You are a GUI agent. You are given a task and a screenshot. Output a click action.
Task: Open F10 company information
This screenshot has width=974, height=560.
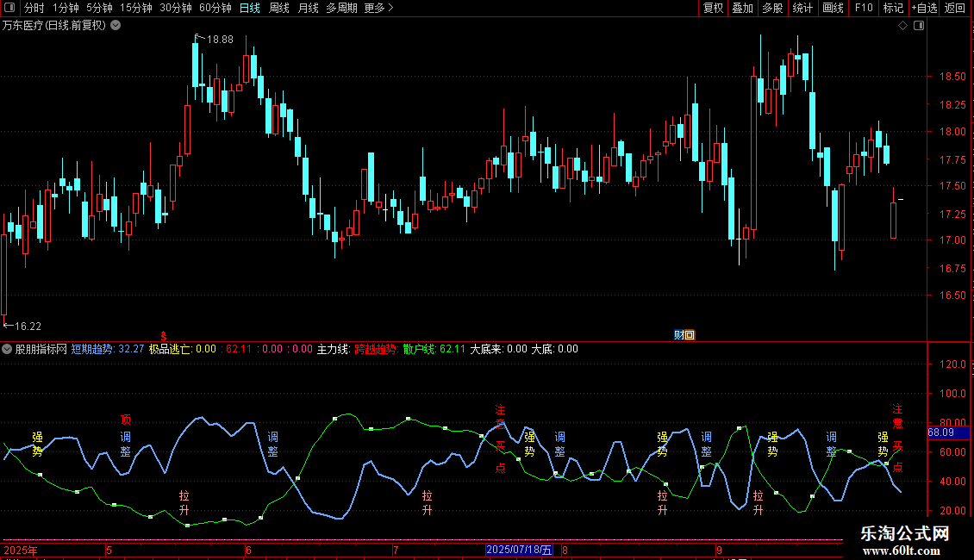tap(863, 8)
